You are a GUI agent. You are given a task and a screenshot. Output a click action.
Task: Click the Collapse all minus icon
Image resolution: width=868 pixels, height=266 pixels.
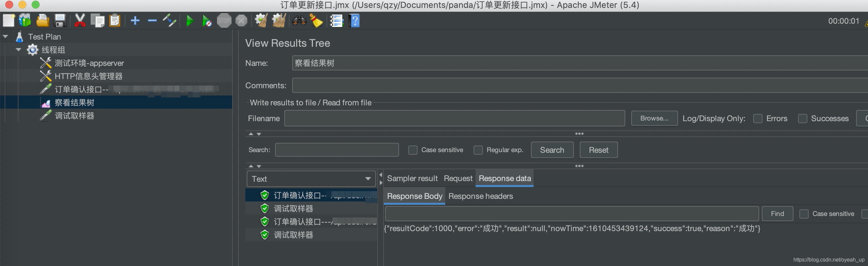coord(152,21)
